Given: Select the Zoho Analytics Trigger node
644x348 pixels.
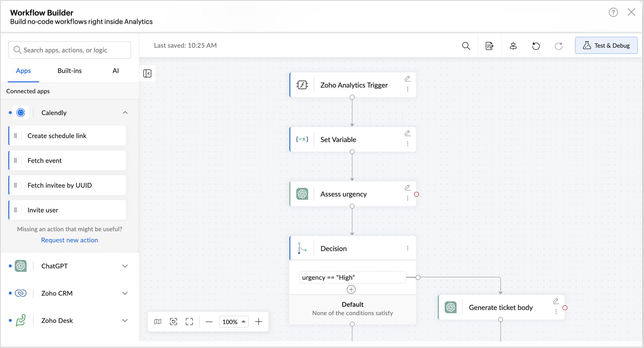Looking at the screenshot, I should tap(353, 85).
